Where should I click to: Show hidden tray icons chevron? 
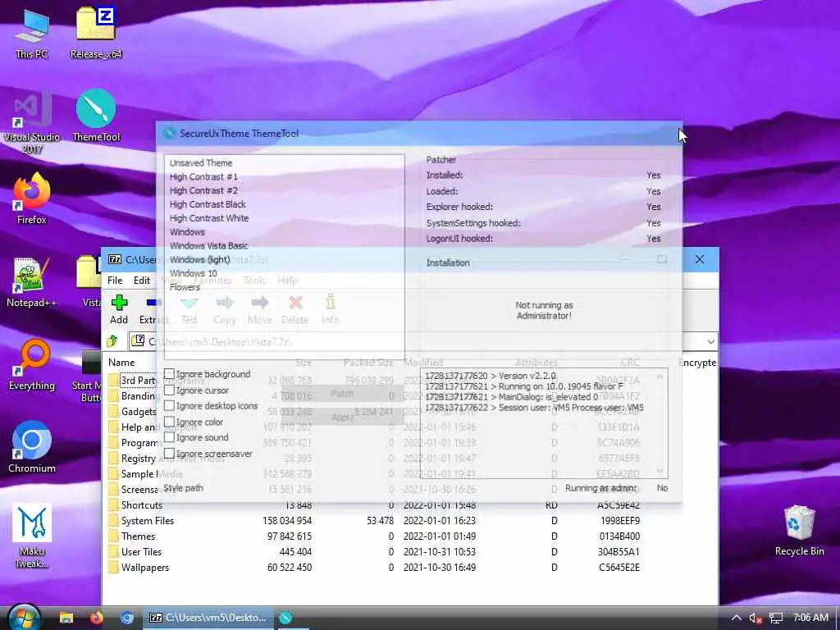[x=736, y=618]
